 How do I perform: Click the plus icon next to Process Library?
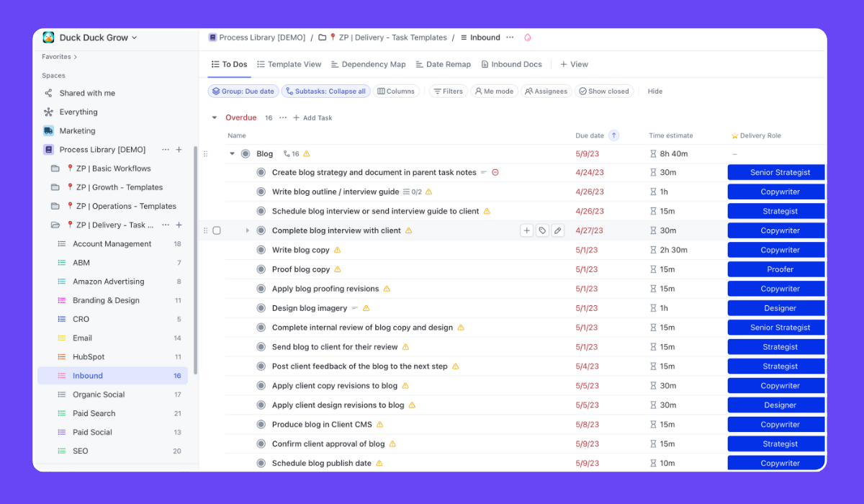tap(179, 150)
